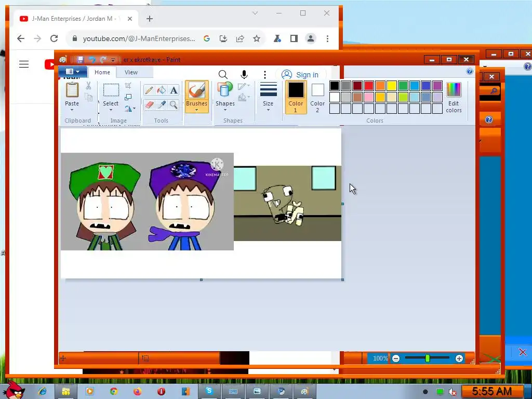Image resolution: width=532 pixels, height=399 pixels.
Task: Expand the Shapes dropdown arrow
Action: [225, 110]
